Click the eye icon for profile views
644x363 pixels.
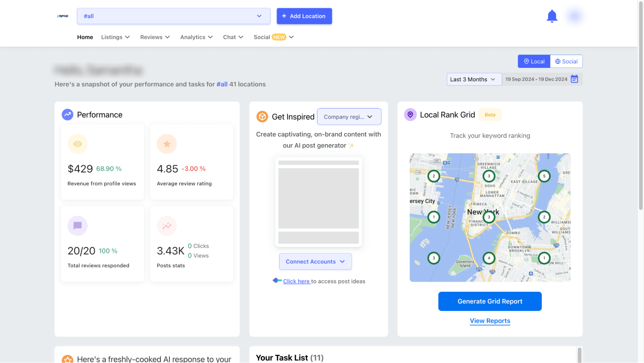click(x=77, y=144)
